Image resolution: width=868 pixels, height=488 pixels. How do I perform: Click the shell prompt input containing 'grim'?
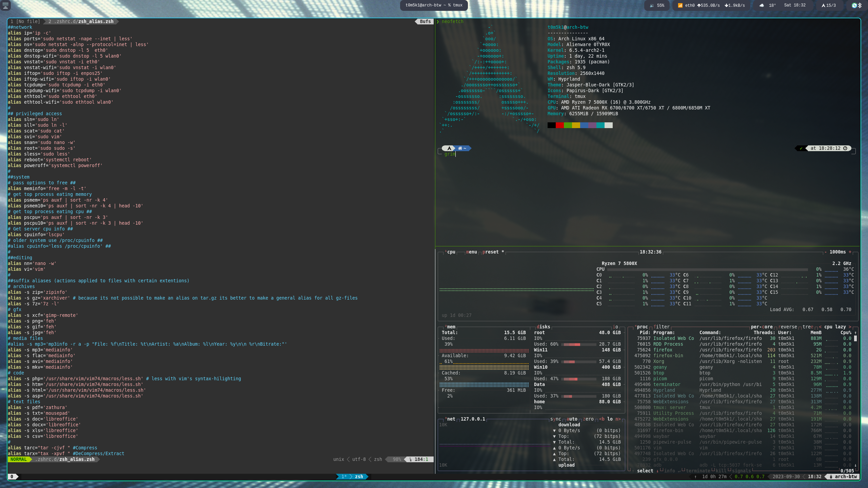[x=450, y=154]
